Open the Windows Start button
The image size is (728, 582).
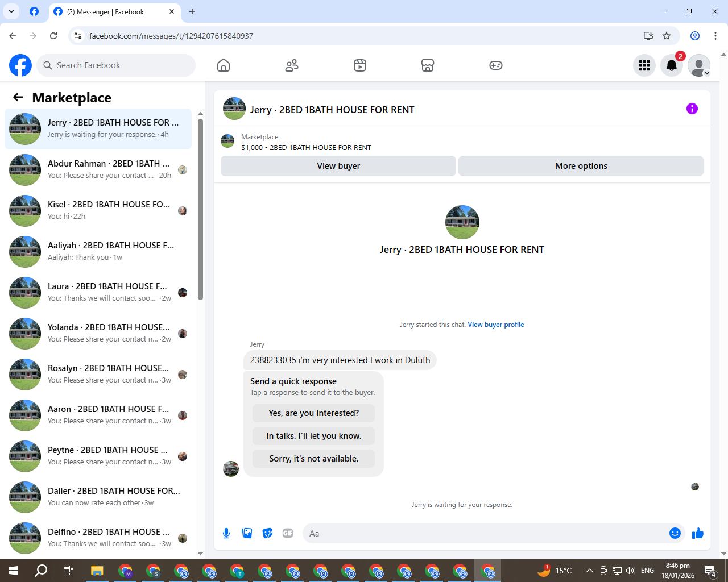(14, 571)
